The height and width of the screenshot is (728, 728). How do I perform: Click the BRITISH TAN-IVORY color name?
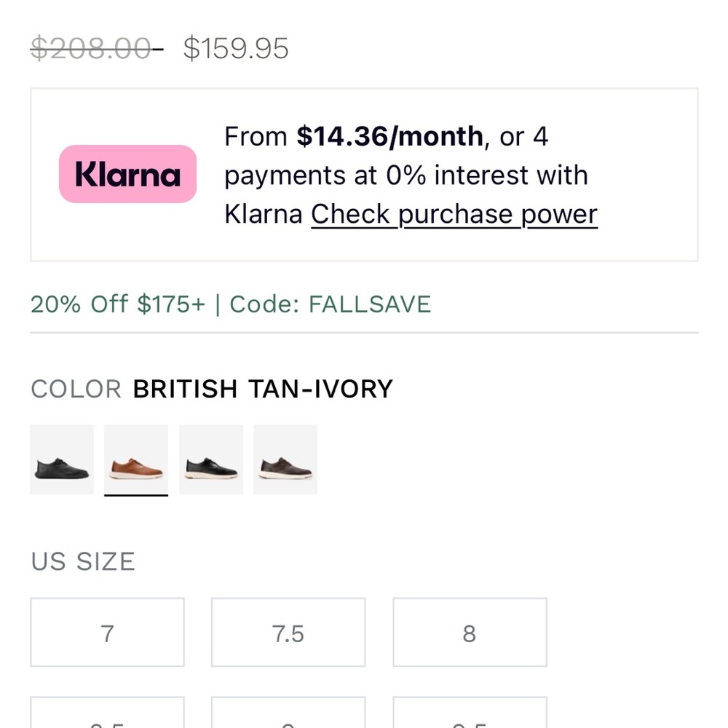click(263, 389)
